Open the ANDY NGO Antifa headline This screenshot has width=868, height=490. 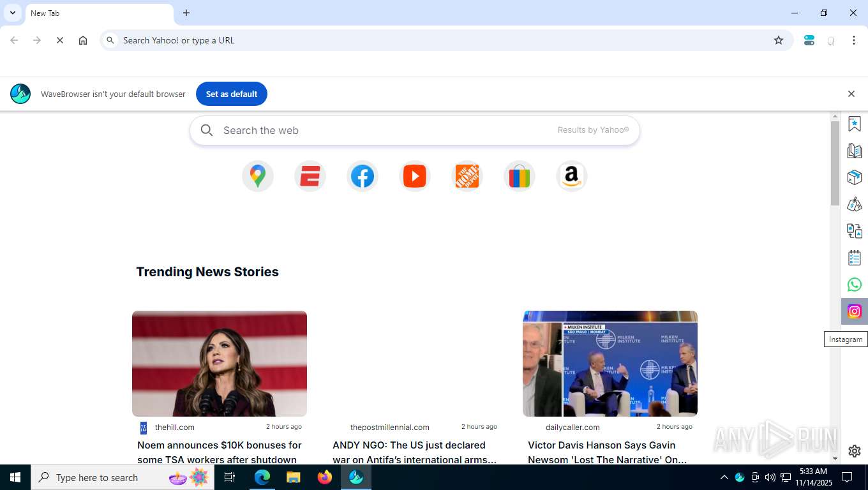pos(415,452)
